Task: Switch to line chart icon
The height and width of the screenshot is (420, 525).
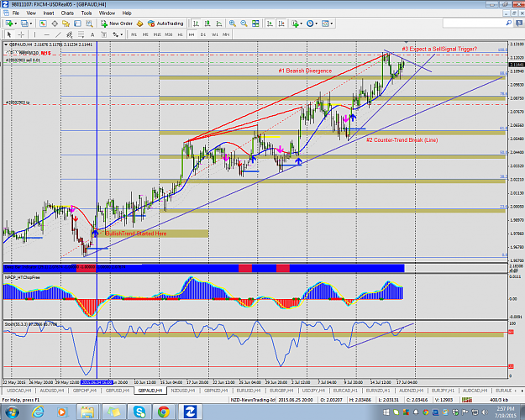Action: (x=219, y=24)
